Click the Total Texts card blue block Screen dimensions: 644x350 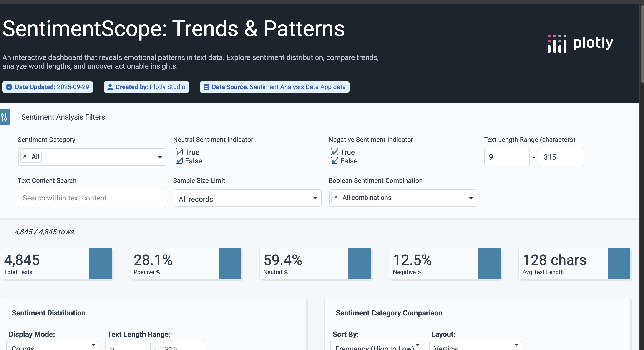click(101, 263)
